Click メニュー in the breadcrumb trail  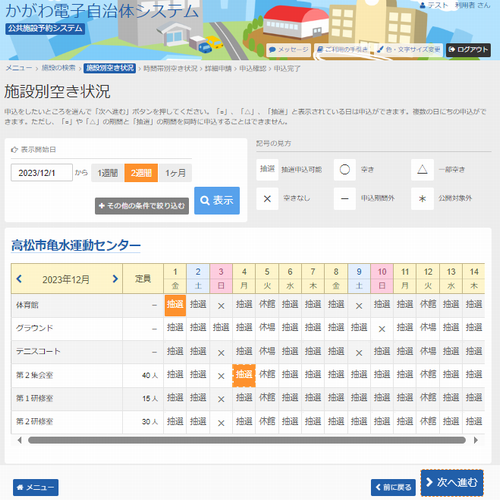point(19,68)
